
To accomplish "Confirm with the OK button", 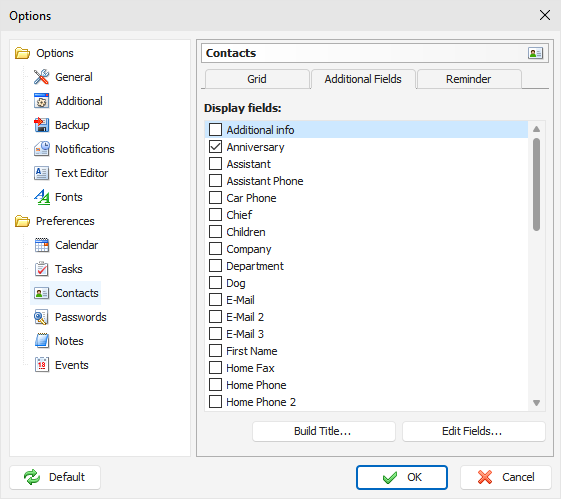I will click(x=402, y=477).
